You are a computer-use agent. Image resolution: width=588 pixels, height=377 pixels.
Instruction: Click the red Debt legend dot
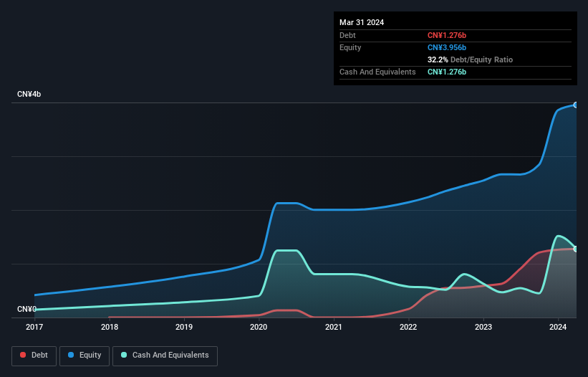tap(23, 355)
